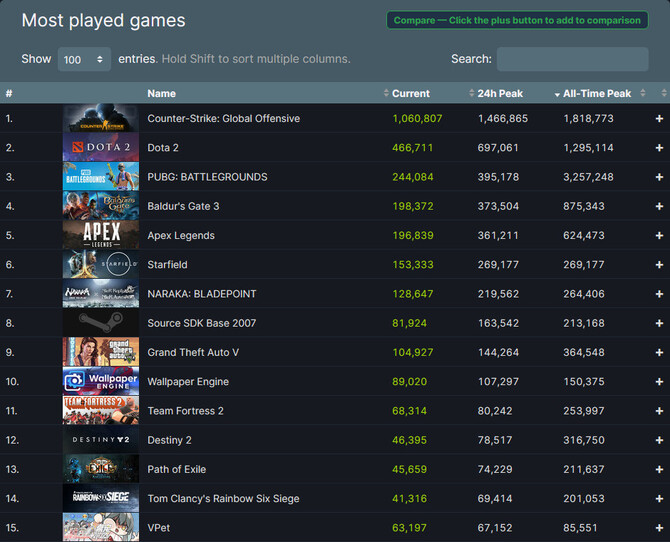Click the Grand Theft Auto thumbnail
Screen dimensions: 670x542
click(x=101, y=352)
